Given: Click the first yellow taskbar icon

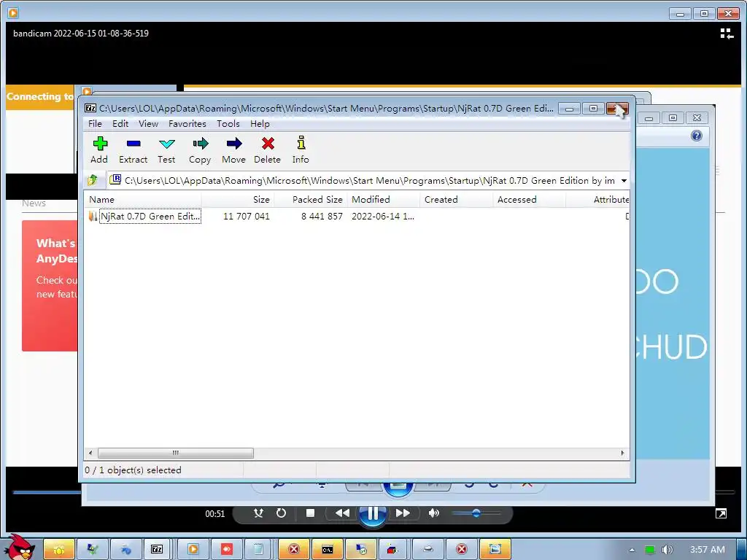Looking at the screenshot, I should tap(59, 549).
